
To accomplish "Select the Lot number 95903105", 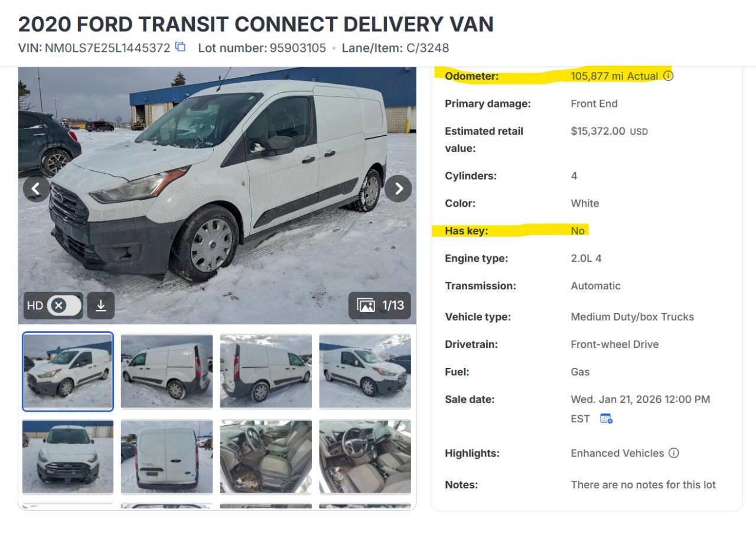I will point(297,48).
